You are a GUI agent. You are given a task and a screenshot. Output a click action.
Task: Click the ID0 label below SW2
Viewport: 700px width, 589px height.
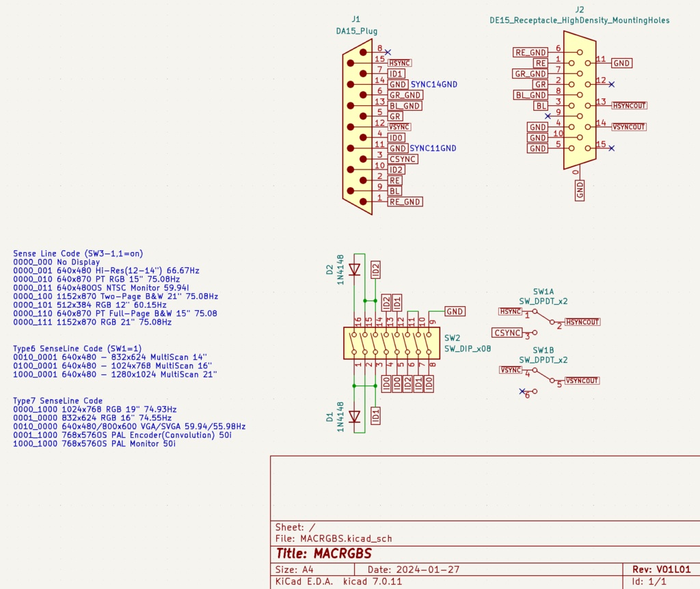388,384
